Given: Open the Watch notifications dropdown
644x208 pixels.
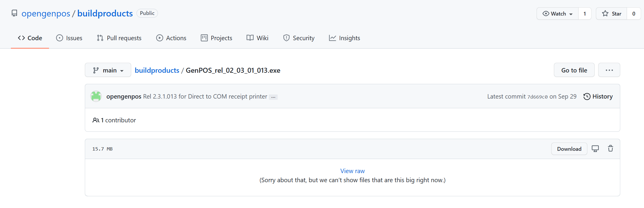Looking at the screenshot, I should click(x=557, y=14).
